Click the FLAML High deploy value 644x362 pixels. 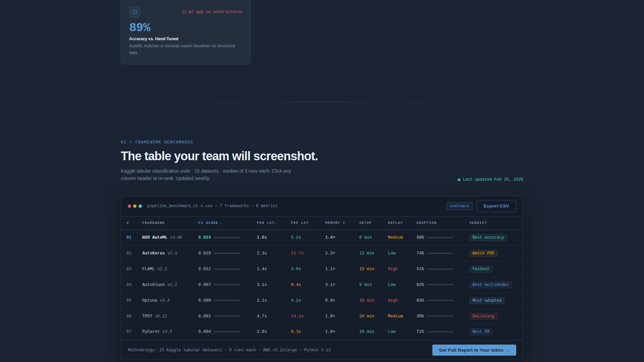(x=393, y=269)
